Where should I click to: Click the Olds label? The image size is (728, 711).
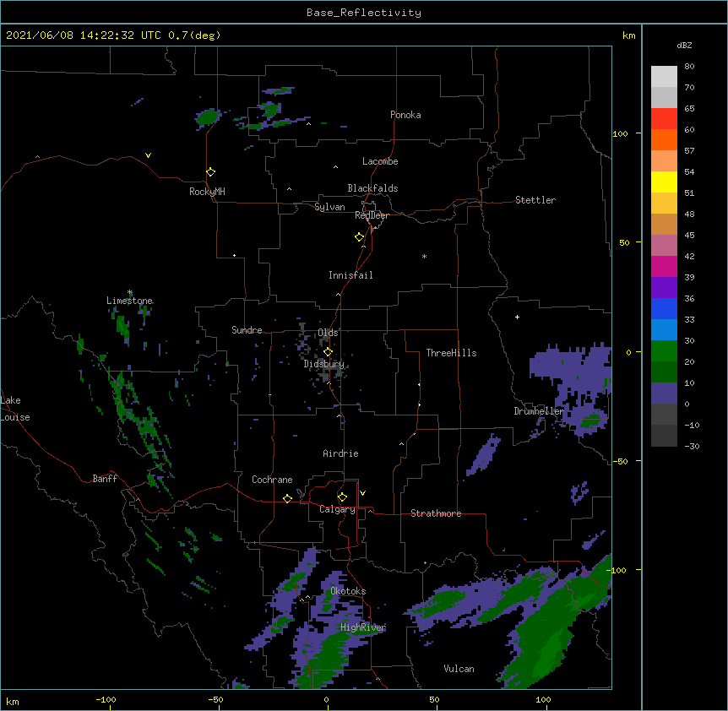[x=328, y=333]
